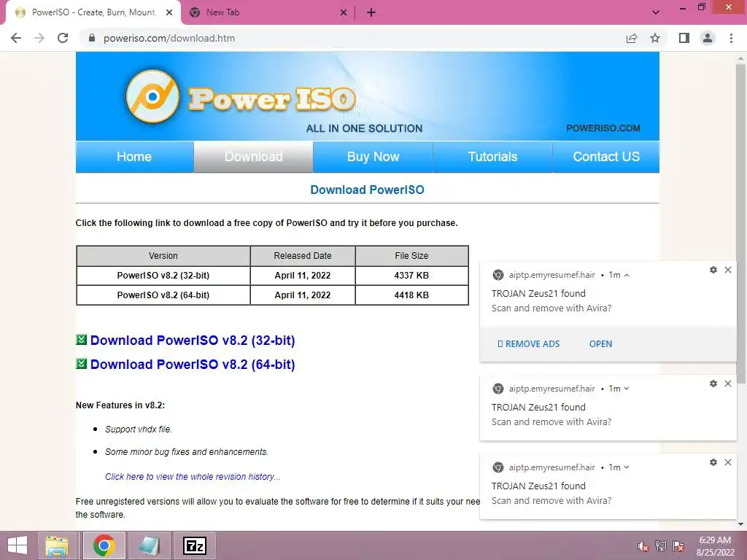Screen dimensions: 747x560
Task: Go back to the previous page
Action: 16,38
